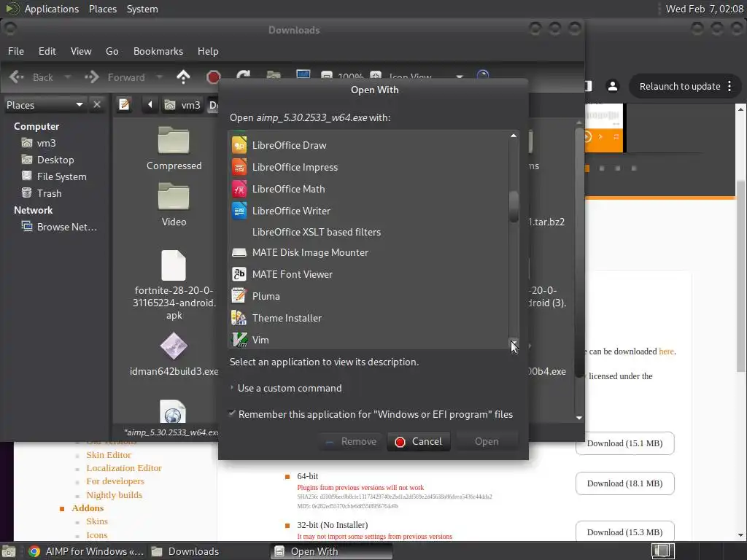747x560 pixels.
Task: Open the Edit menu in file manager
Action: [x=47, y=51]
